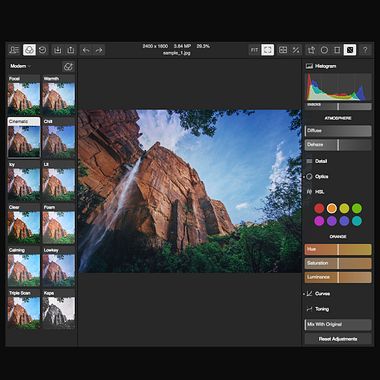Apply the Triple Scan filter
This screenshot has height=380, width=380.
click(x=24, y=309)
